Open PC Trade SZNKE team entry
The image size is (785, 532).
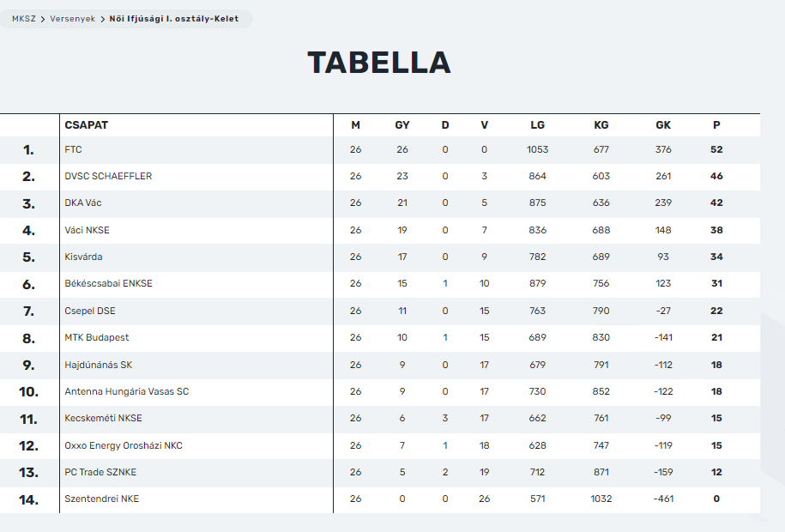pyautogui.click(x=100, y=472)
